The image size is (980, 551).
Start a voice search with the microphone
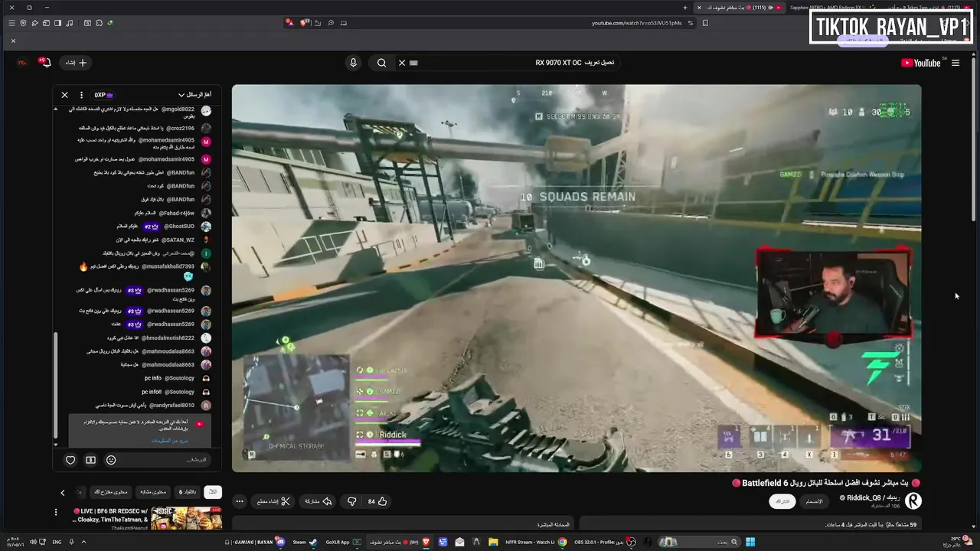click(x=353, y=63)
